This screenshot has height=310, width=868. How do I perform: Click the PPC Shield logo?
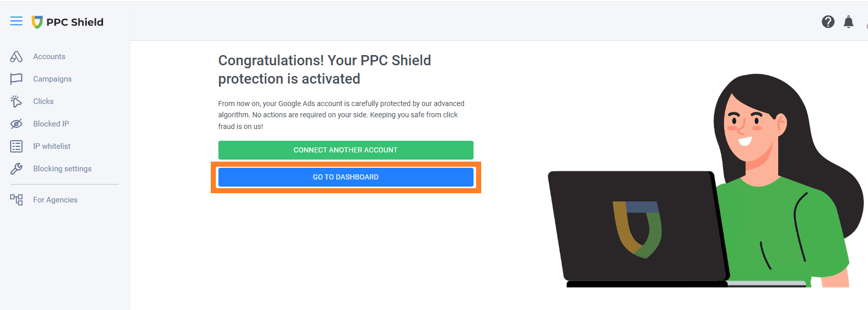(x=67, y=22)
